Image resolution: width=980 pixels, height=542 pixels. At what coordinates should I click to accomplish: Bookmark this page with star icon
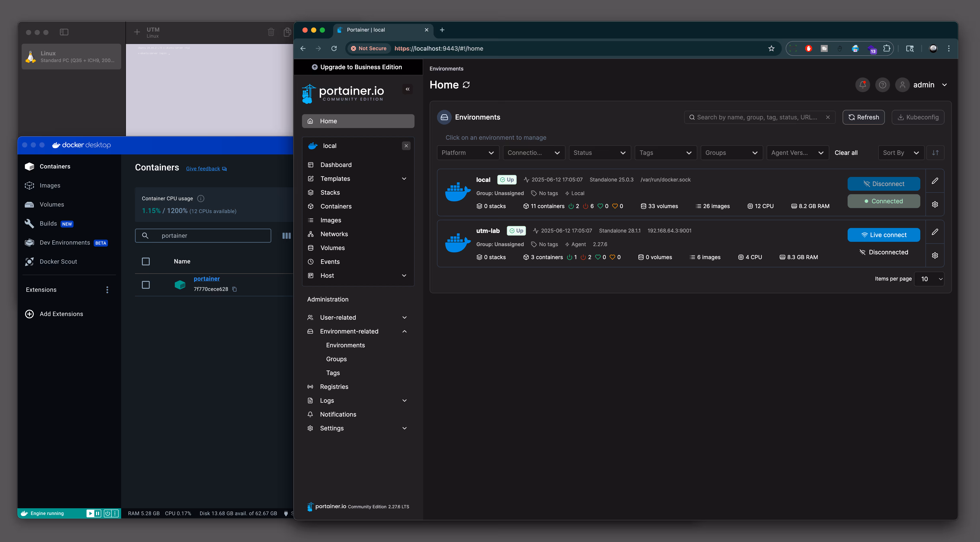click(x=771, y=48)
